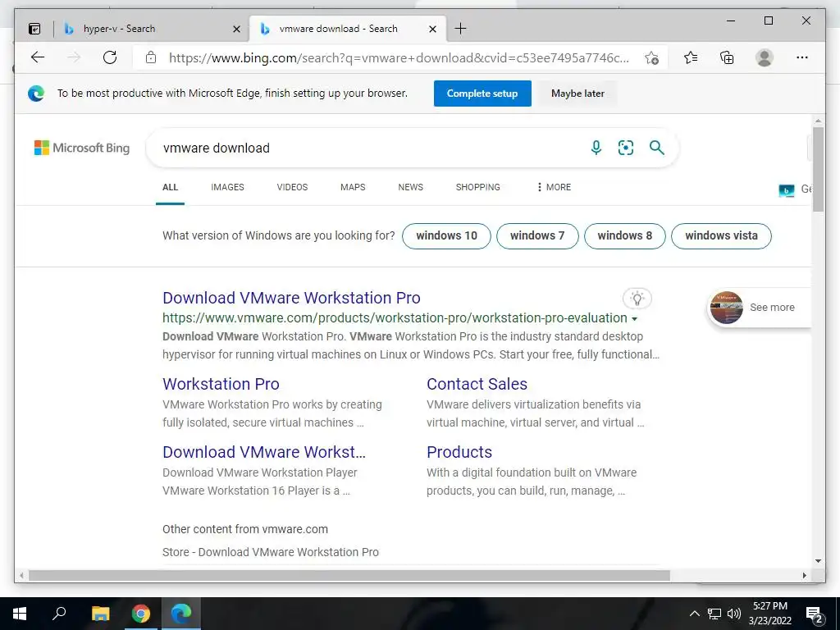Expand the result URL dropdown arrow
840x630 pixels.
click(x=634, y=319)
